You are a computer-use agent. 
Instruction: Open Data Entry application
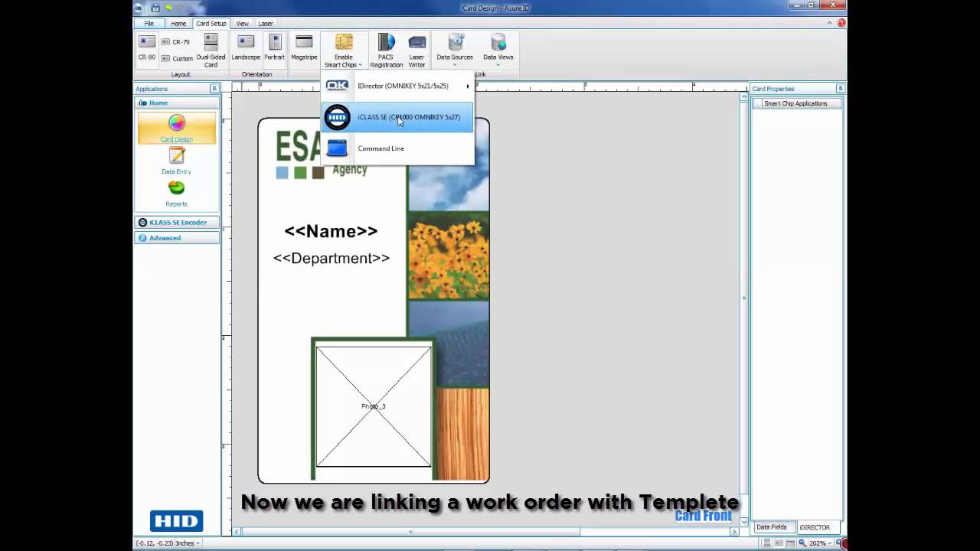[177, 161]
